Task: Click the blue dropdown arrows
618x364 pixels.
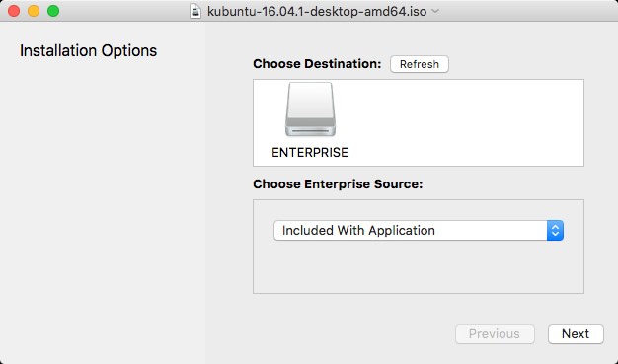Action: click(x=555, y=230)
